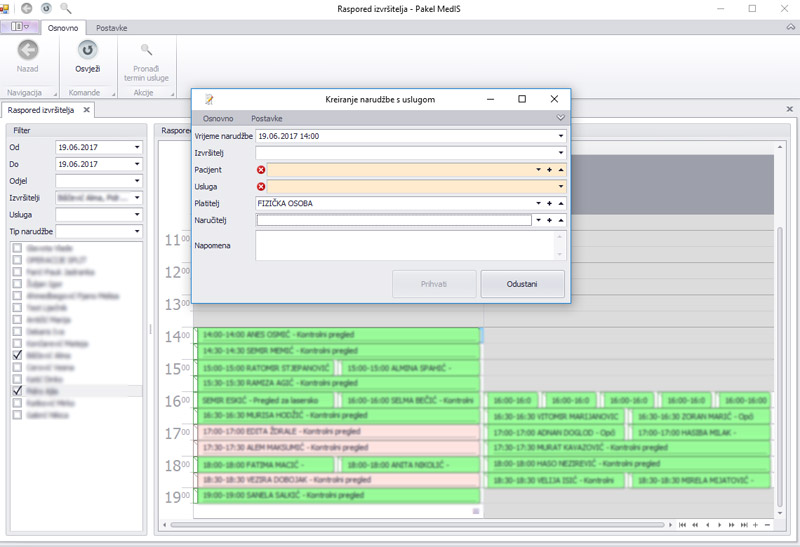Open the Vrijeme narudžbe date-time dropdown
This screenshot has width=800, height=547.
(x=561, y=136)
